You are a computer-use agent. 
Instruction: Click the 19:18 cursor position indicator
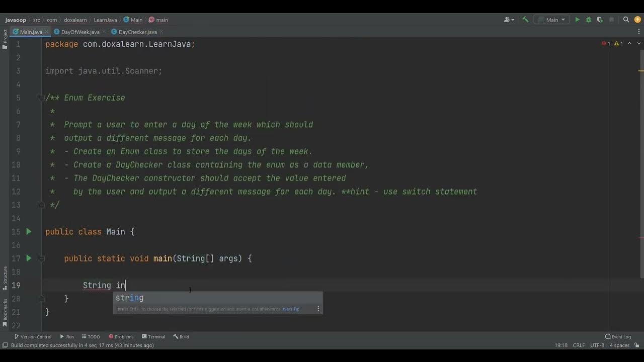pos(561,345)
